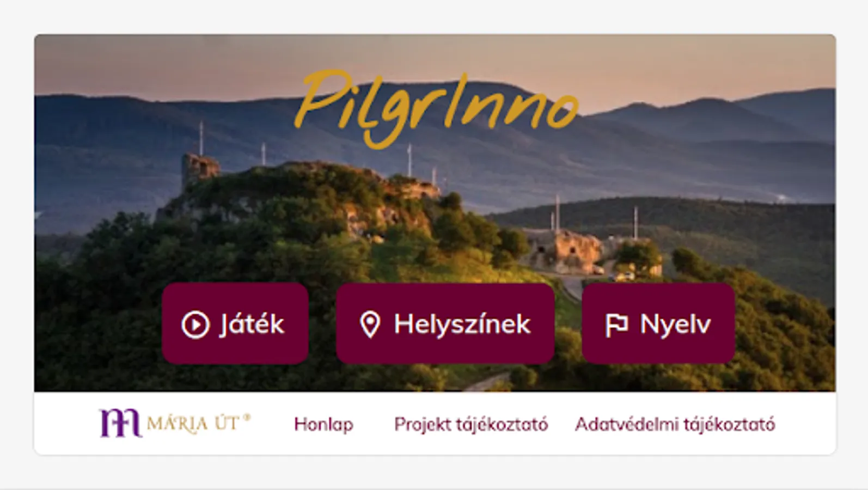Click the Helyszínek text label
868x490 pixels.
coord(462,324)
